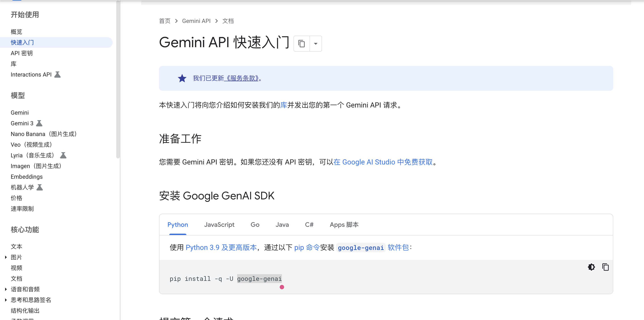Open 库 in the sidebar navigation
This screenshot has width=644, height=320.
(x=14, y=64)
